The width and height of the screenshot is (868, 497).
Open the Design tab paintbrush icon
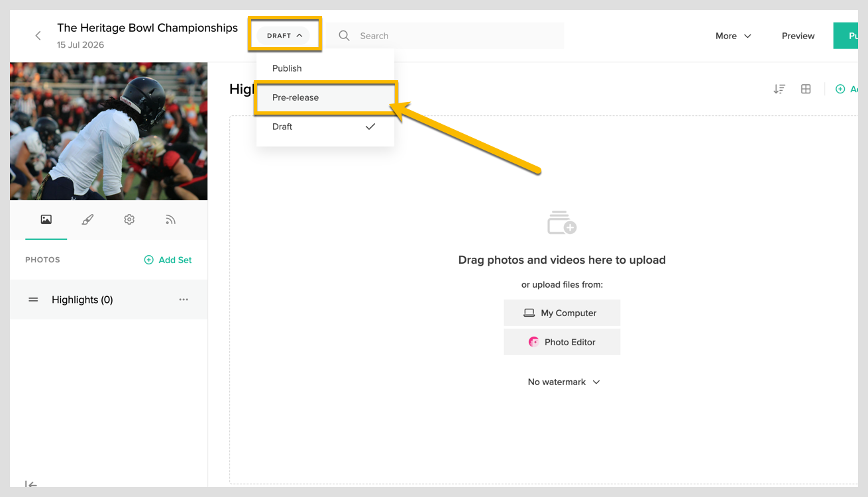87,219
